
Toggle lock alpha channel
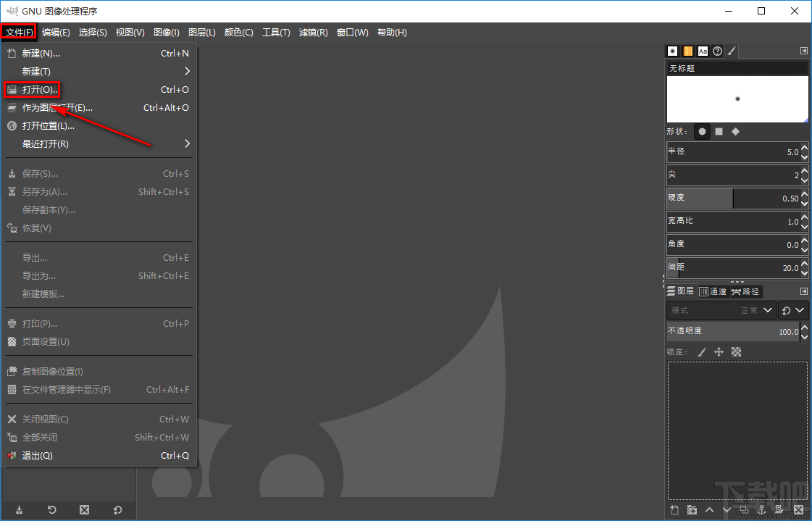tap(737, 352)
